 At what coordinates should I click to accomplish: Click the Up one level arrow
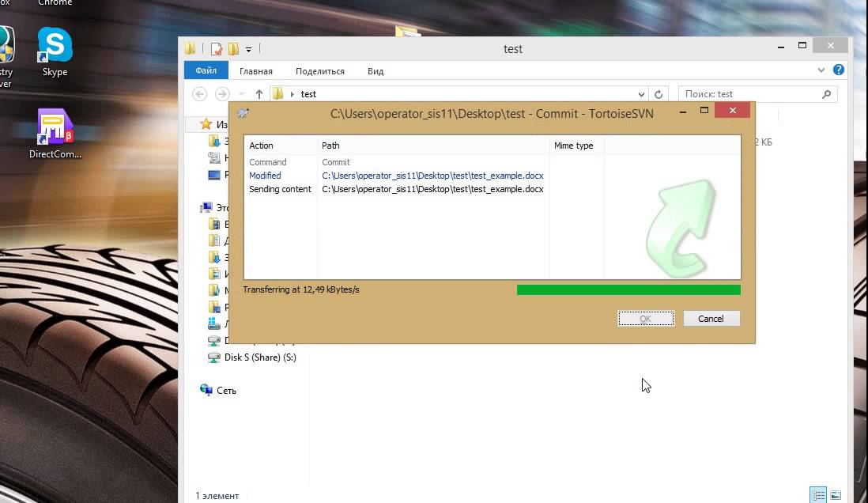point(259,94)
